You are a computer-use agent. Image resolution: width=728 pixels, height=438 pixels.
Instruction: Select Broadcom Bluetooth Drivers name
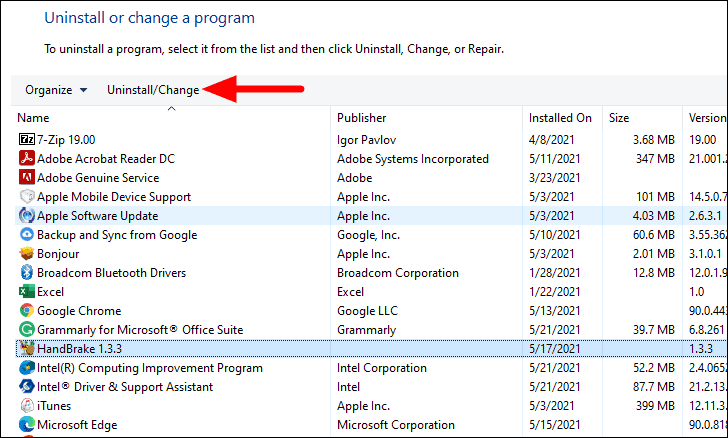[111, 273]
